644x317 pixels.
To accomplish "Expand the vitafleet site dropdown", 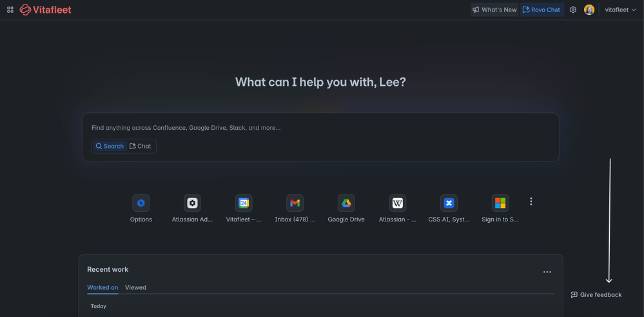I will coord(620,10).
